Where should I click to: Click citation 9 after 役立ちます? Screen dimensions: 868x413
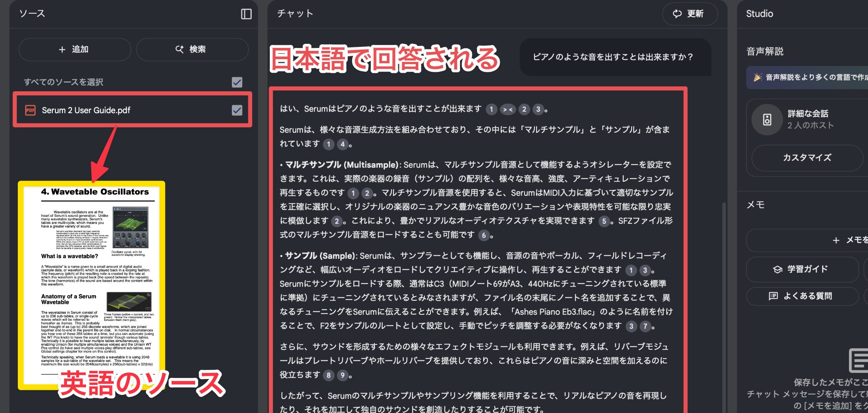[342, 375]
